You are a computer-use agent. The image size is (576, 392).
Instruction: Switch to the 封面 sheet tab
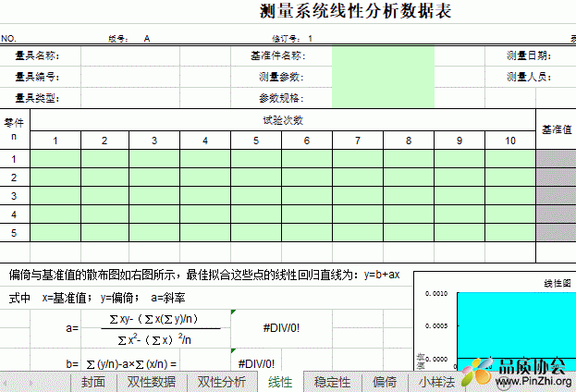coord(93,382)
